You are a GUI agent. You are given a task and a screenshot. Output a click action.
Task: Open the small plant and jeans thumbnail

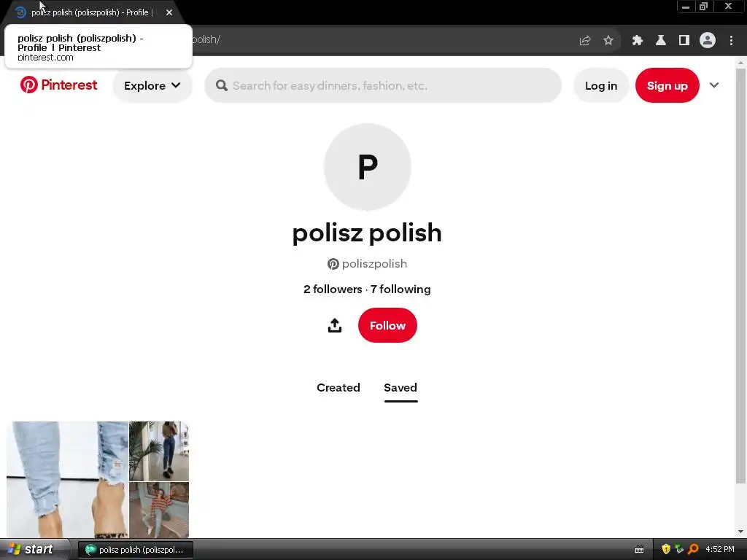pyautogui.click(x=159, y=451)
